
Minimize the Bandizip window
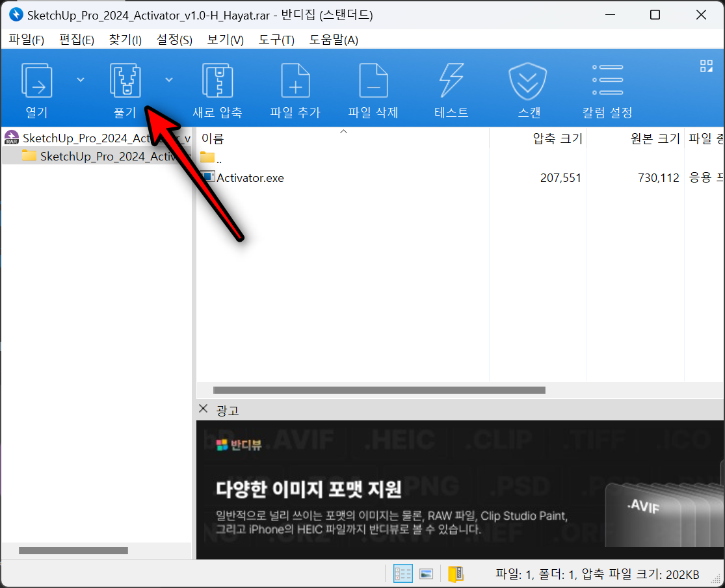610,15
